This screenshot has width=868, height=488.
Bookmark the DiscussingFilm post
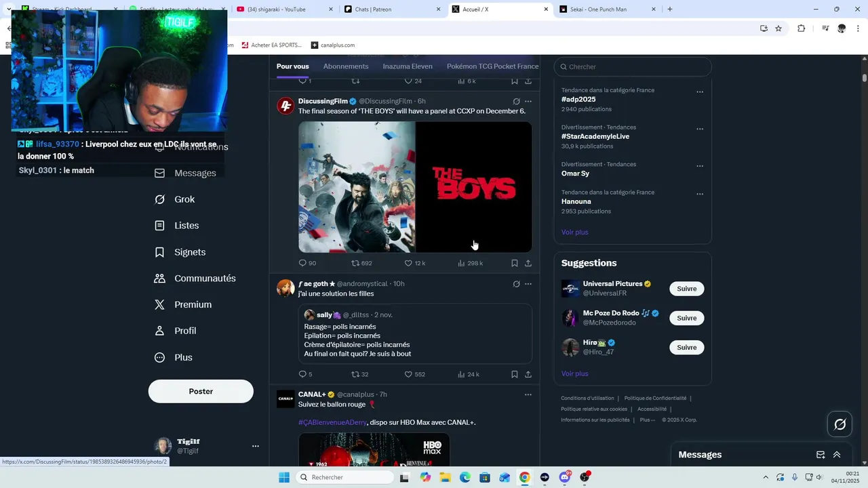[x=515, y=263]
